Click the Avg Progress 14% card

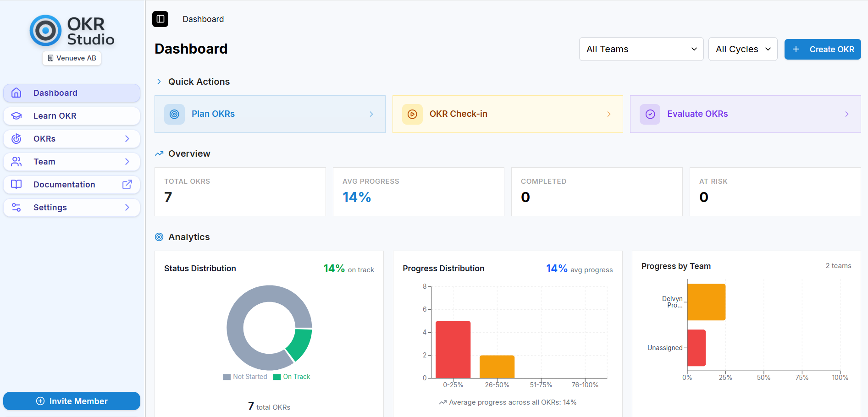[x=419, y=192]
